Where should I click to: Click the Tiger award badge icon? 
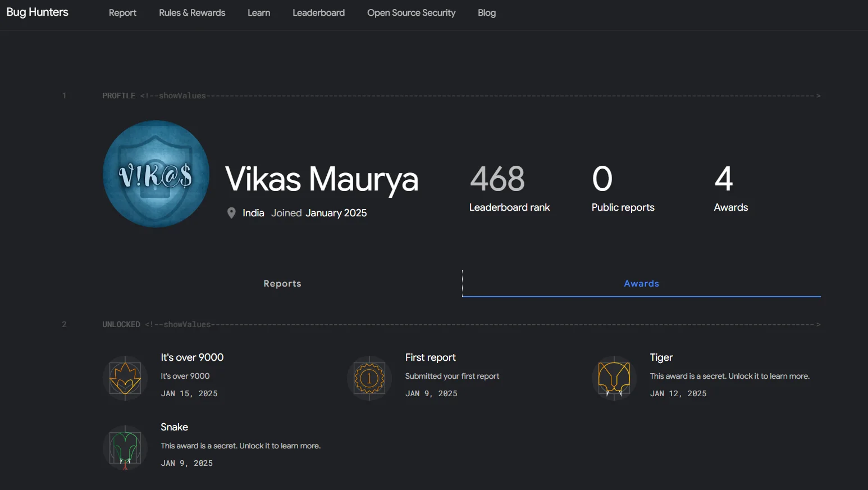614,378
